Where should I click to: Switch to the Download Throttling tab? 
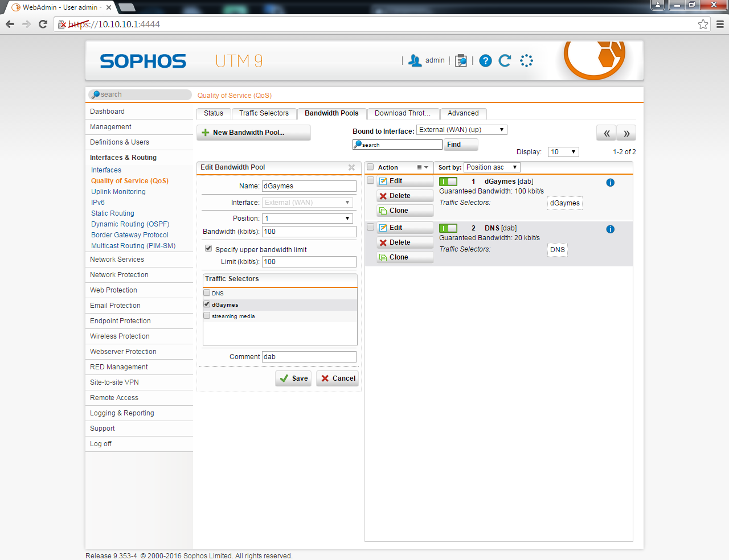(403, 113)
